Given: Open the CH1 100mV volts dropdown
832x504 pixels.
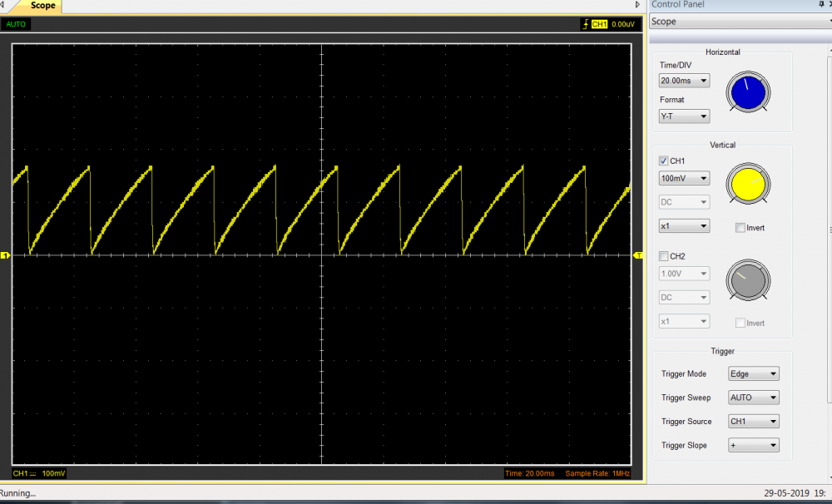Looking at the screenshot, I should (684, 178).
